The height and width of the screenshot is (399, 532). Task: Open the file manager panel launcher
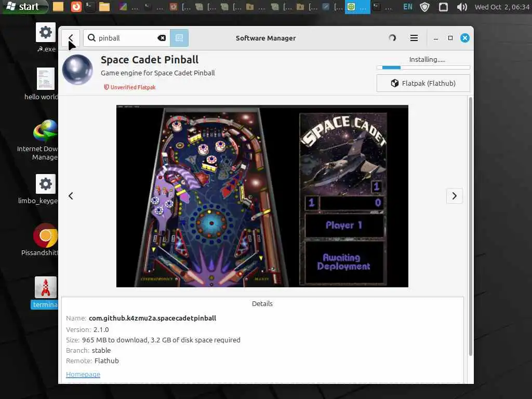104,7
